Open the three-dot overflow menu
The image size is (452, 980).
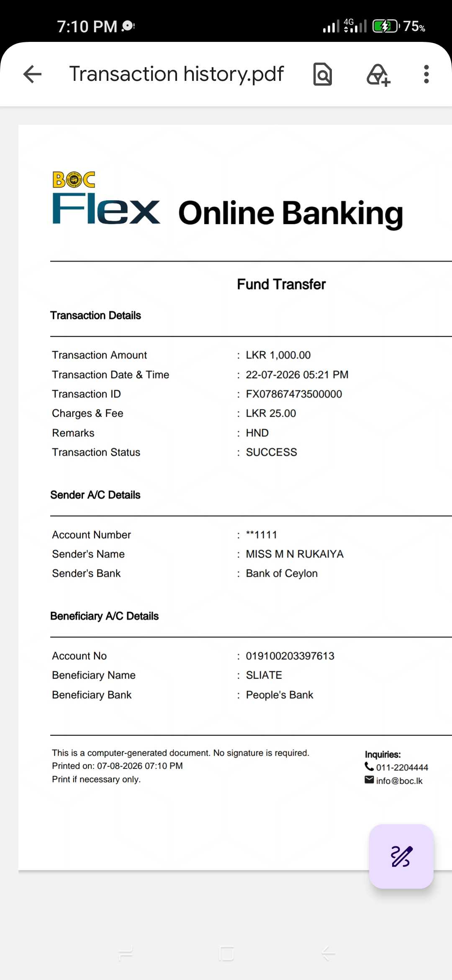426,74
